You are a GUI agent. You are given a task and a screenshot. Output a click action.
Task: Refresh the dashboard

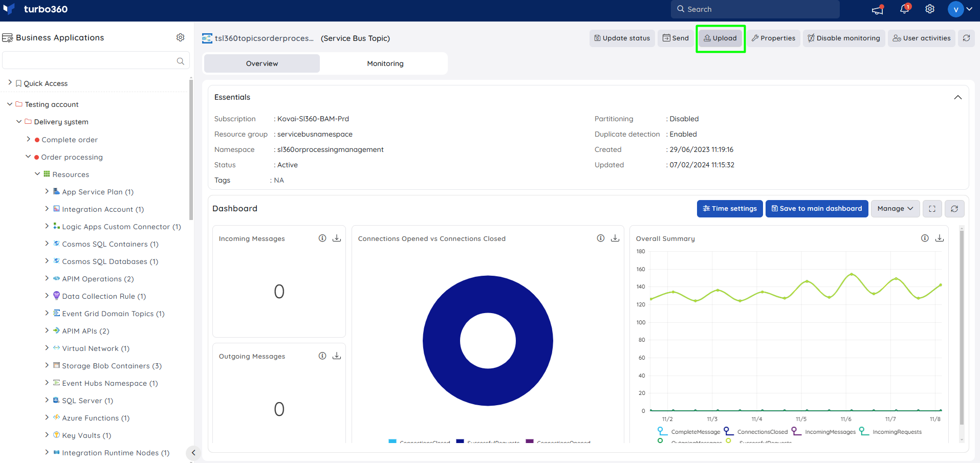pyautogui.click(x=954, y=208)
